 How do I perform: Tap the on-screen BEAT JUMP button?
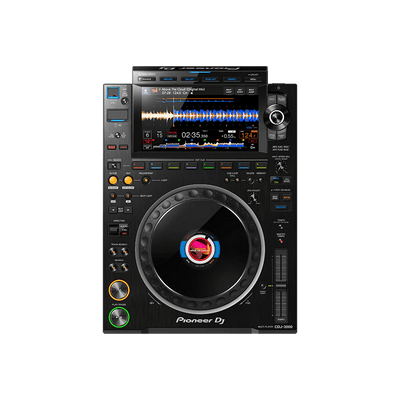click(252, 91)
